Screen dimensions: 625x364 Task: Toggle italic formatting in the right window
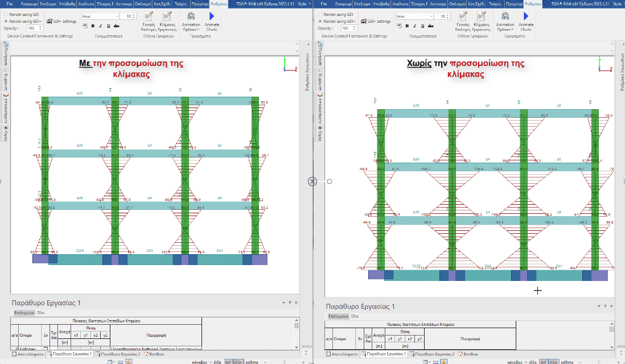[415, 26]
